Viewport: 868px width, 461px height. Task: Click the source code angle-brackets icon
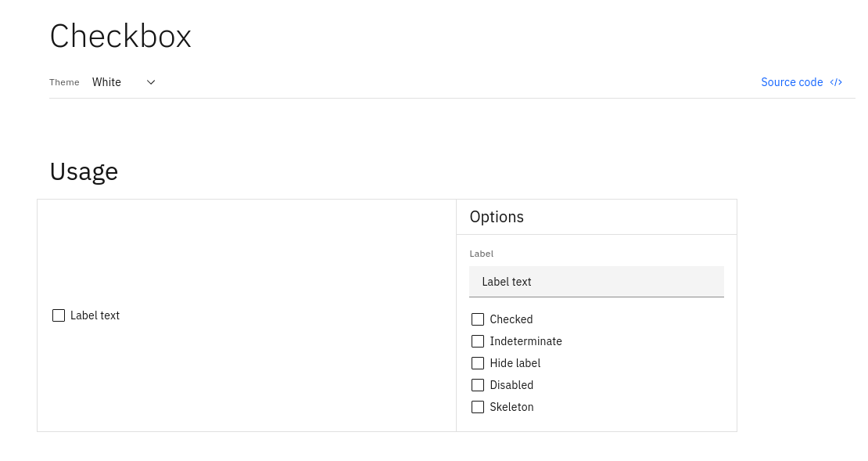click(x=836, y=82)
